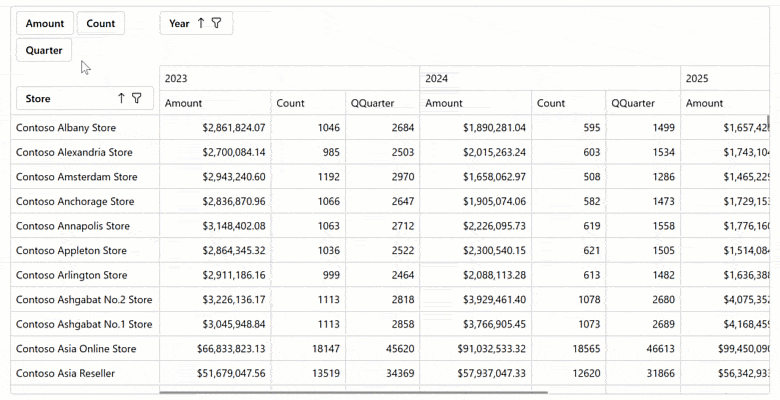Click the 2024 year column header
780x400 pixels.
(550, 78)
